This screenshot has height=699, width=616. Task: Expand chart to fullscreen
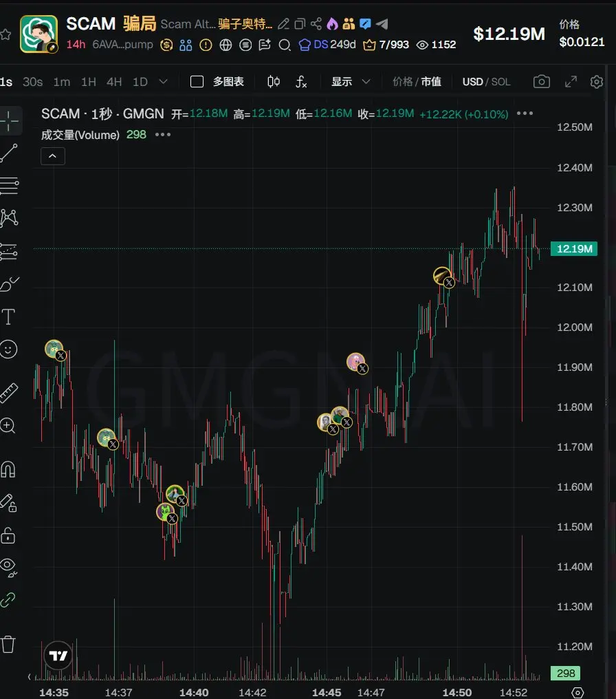tap(571, 82)
